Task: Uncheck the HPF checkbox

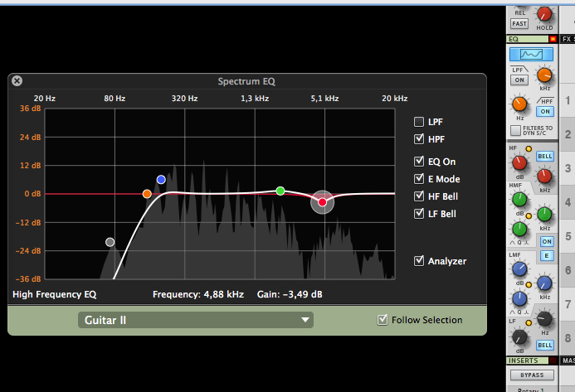Action: pos(419,139)
